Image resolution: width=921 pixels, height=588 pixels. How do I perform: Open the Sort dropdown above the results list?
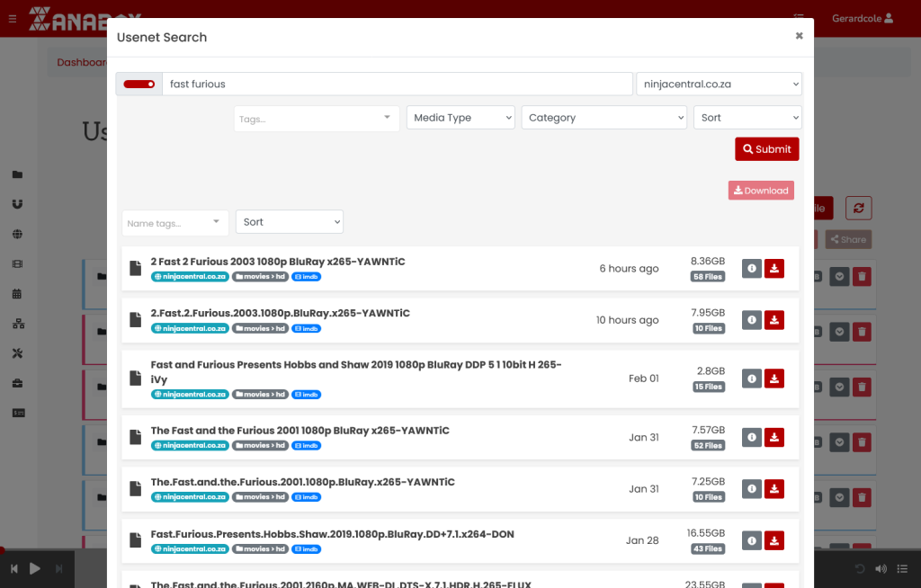tap(289, 222)
